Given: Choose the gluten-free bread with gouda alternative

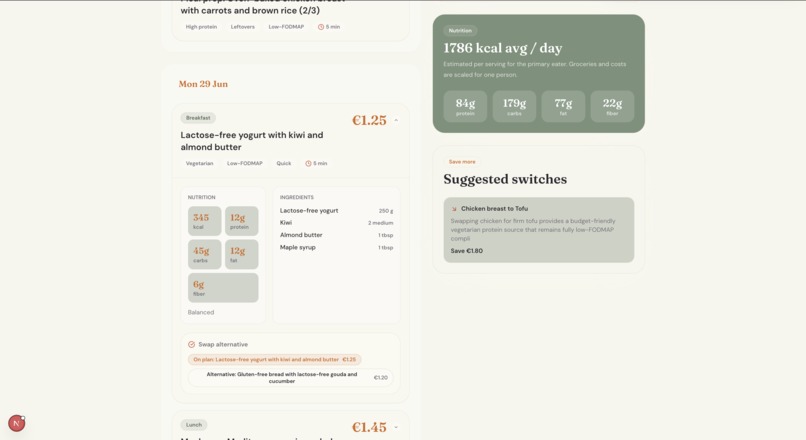Looking at the screenshot, I should click(290, 378).
